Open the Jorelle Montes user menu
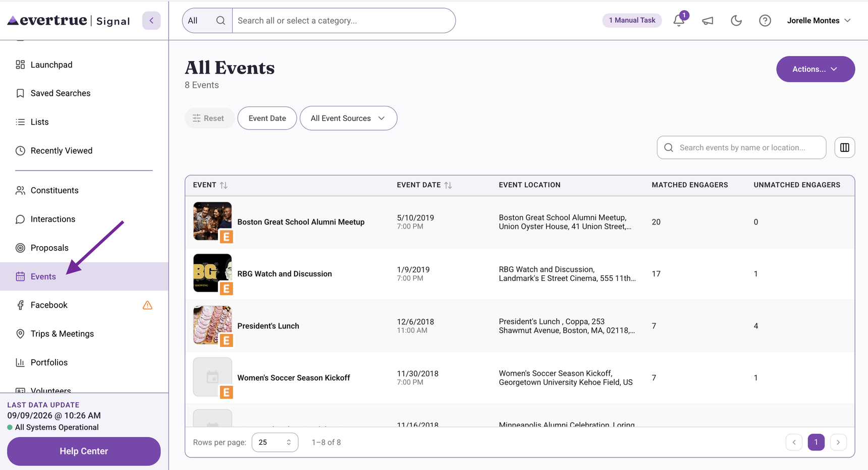868x470 pixels. click(x=819, y=21)
